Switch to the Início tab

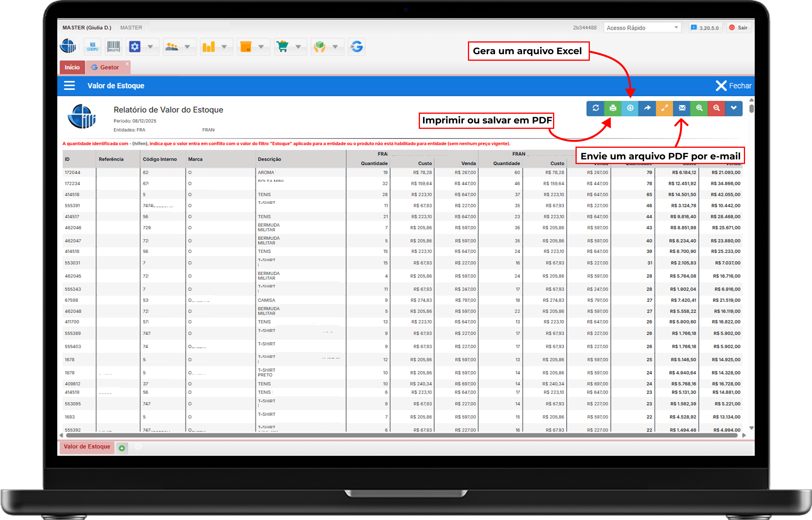72,67
